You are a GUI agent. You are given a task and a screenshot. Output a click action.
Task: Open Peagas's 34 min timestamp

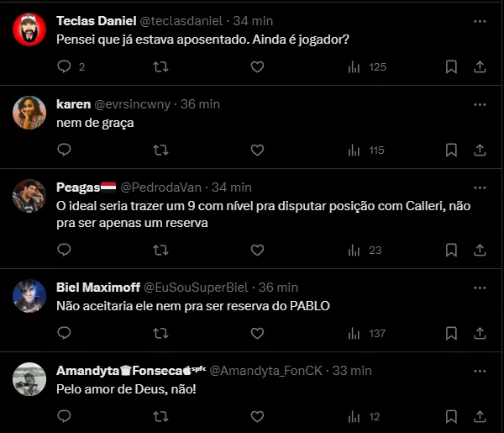click(x=231, y=187)
